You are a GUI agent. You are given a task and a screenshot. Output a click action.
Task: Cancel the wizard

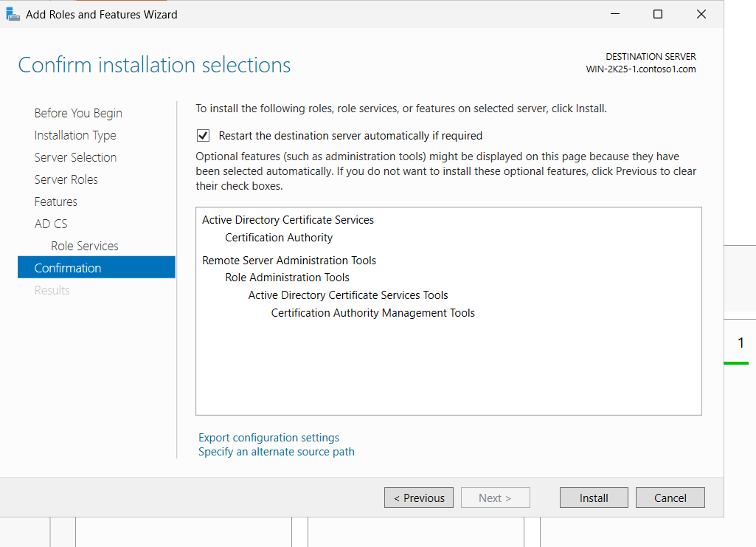tap(670, 498)
